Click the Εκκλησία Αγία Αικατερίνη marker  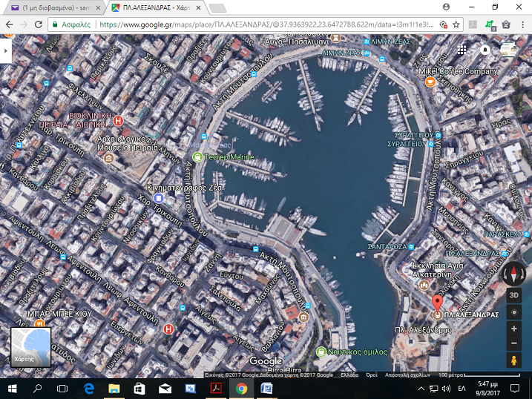(x=424, y=285)
